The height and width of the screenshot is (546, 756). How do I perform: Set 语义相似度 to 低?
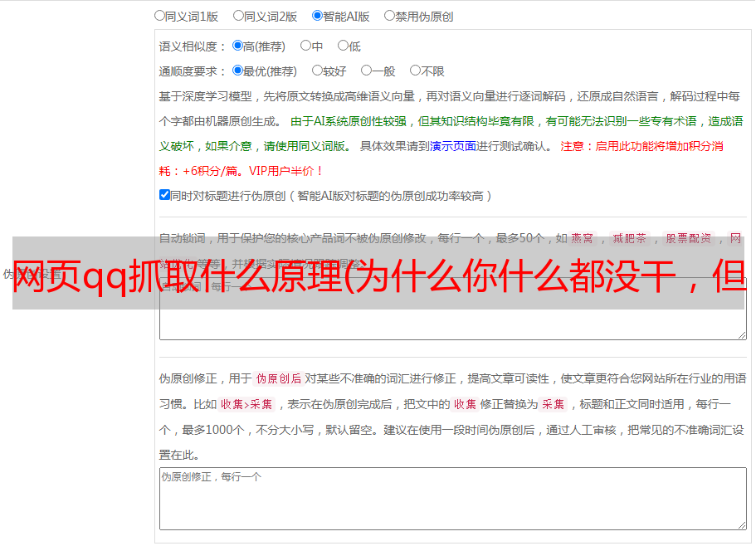pos(343,46)
